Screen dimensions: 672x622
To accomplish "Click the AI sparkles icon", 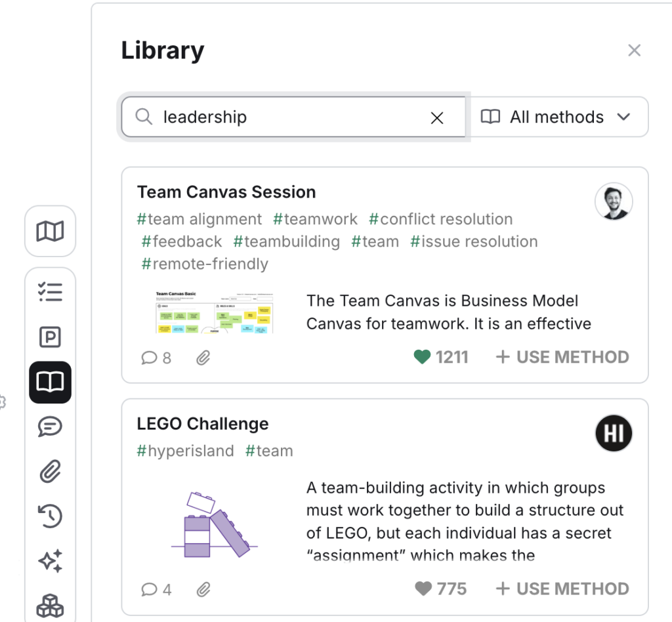I will 50,561.
